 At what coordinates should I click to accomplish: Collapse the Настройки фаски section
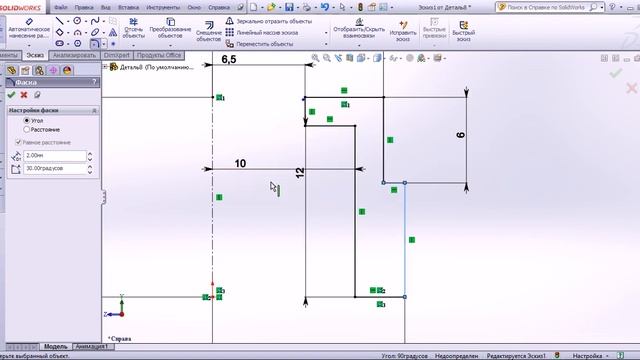(x=94, y=110)
